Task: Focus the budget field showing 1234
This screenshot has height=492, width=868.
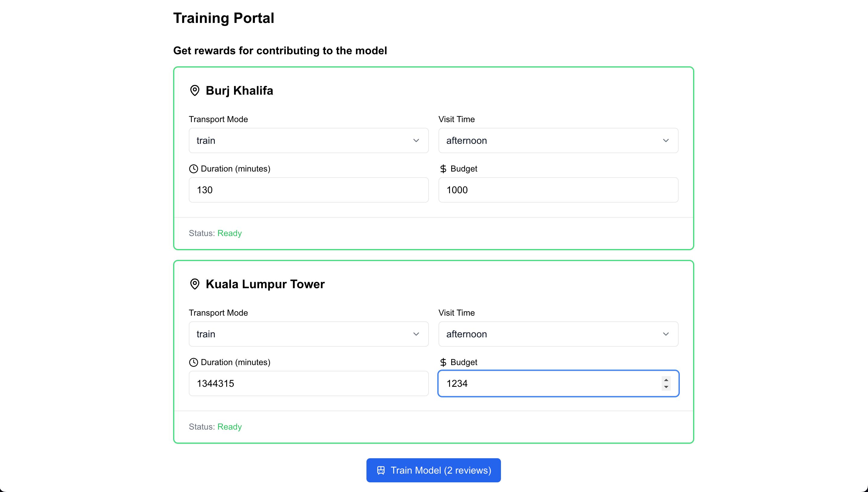Action: pos(558,383)
